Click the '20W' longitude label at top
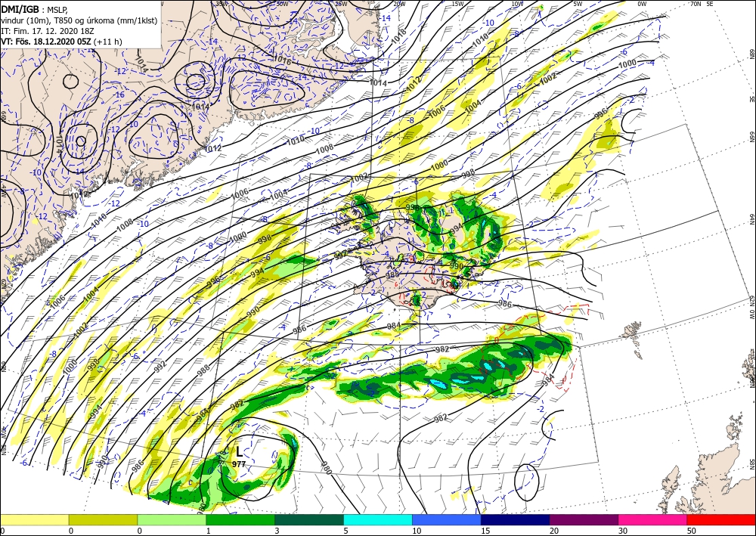 tap(399, 3)
